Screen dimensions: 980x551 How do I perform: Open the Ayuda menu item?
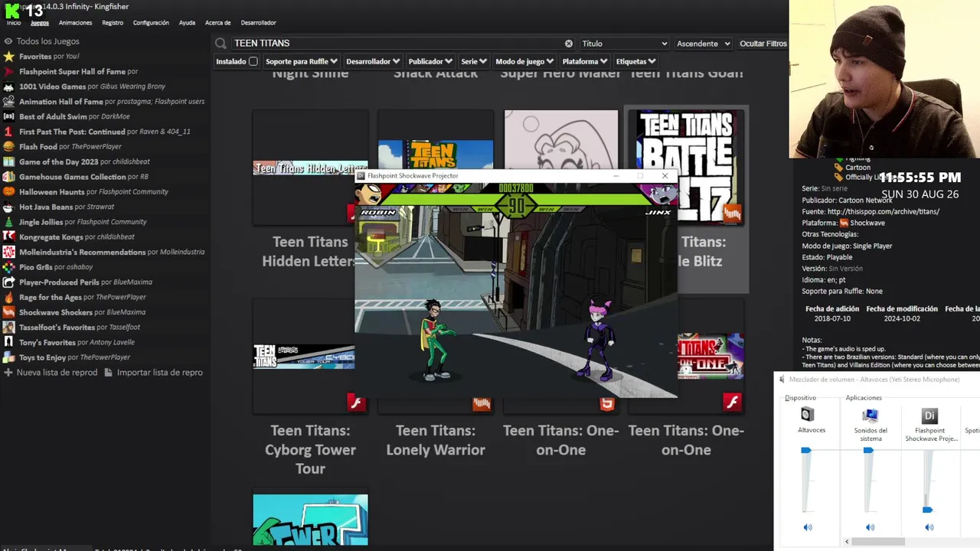pyautogui.click(x=187, y=23)
